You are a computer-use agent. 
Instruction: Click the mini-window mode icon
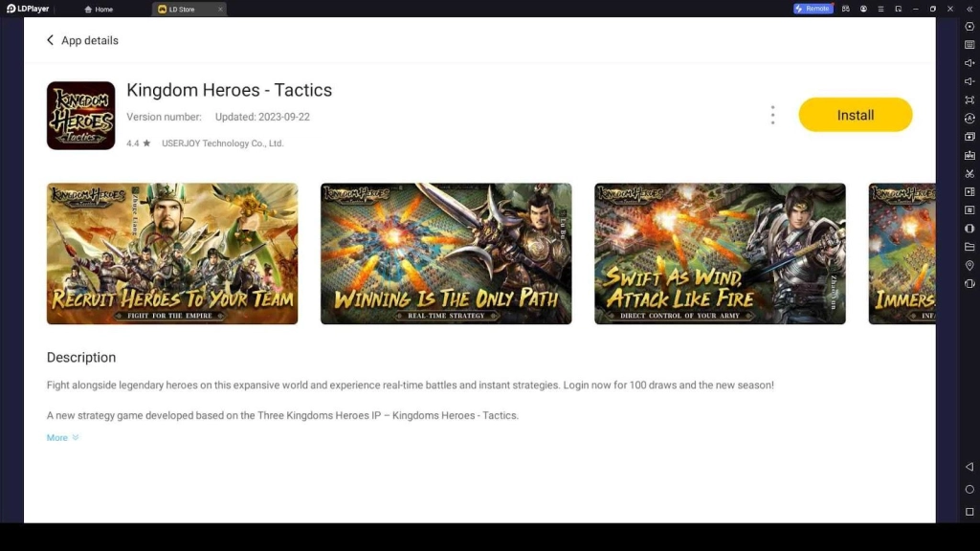pyautogui.click(x=898, y=9)
